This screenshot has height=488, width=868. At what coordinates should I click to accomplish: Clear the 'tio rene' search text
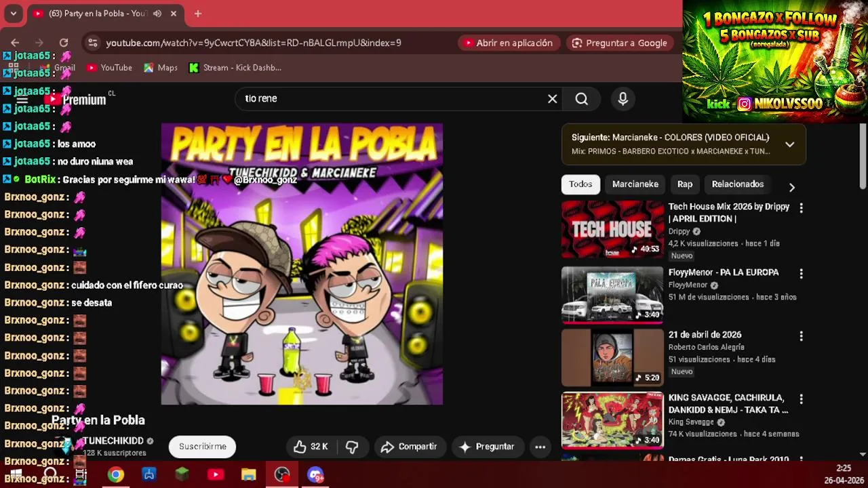point(553,99)
